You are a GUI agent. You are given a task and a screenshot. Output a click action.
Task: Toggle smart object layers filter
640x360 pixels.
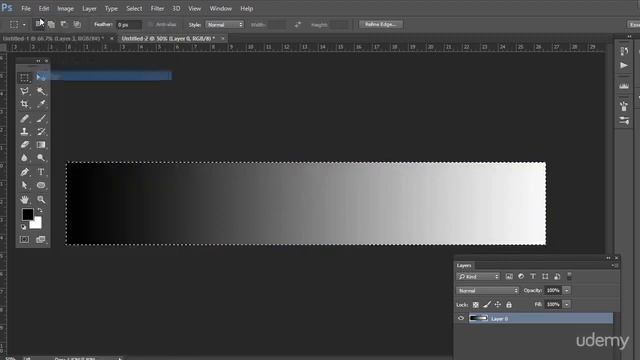(557, 277)
